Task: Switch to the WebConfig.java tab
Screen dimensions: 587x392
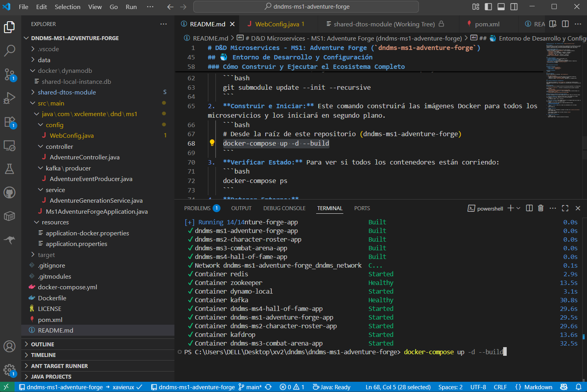Action: pyautogui.click(x=278, y=24)
